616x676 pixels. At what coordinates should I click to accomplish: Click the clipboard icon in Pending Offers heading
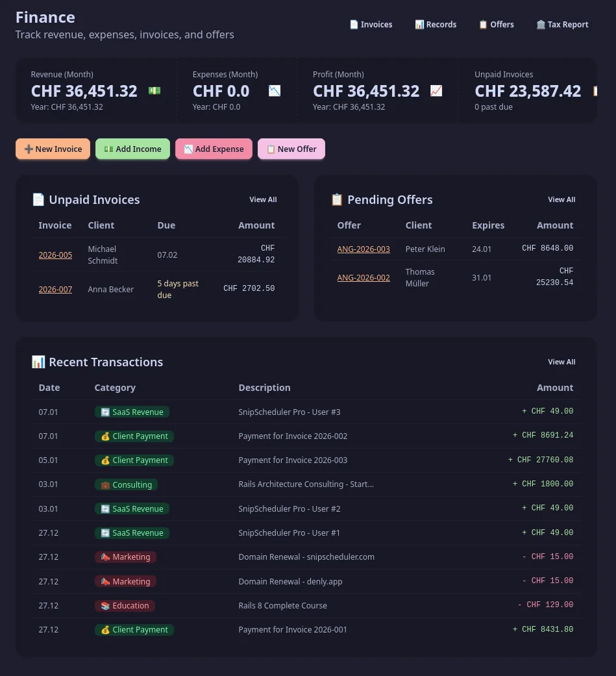(337, 199)
